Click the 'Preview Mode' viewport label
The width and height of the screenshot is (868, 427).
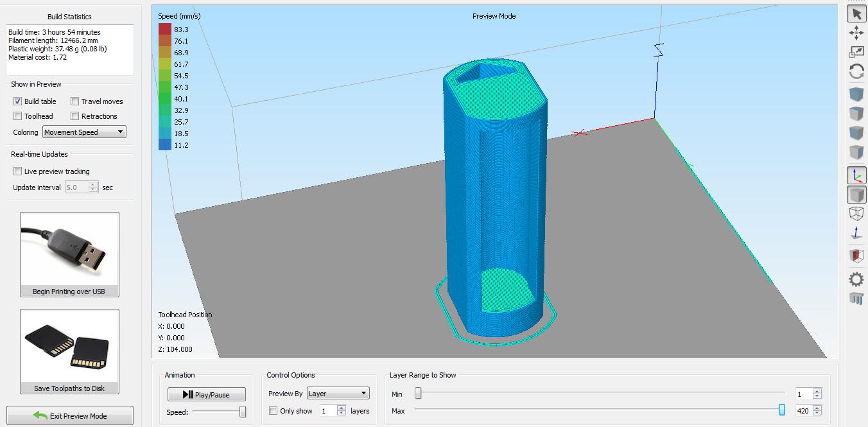coord(494,16)
